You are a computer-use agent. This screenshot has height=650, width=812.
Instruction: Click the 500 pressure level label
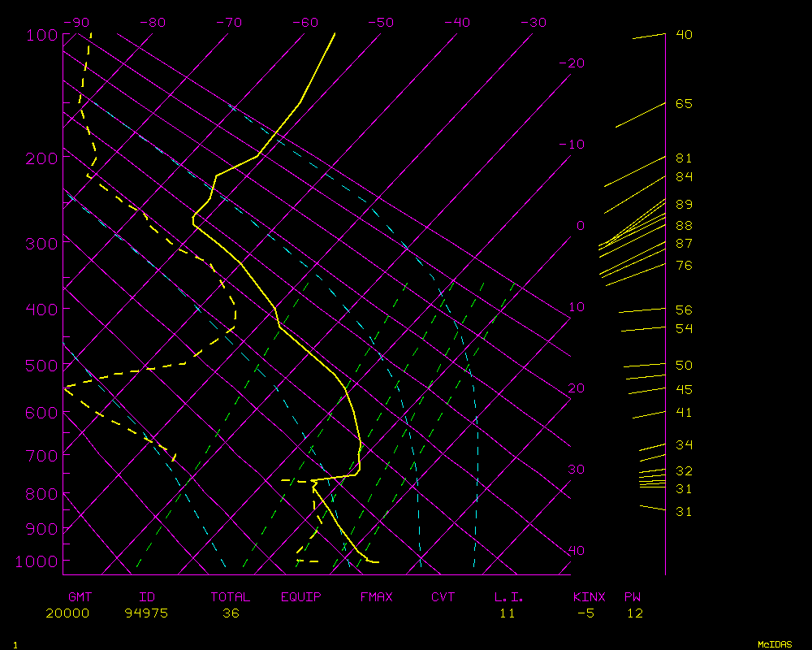[x=41, y=366]
